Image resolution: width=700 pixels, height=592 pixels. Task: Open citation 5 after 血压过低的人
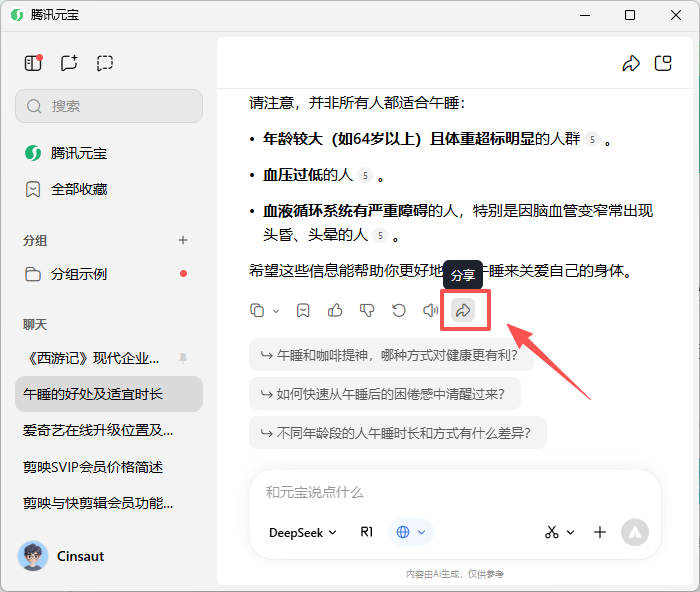point(365,175)
